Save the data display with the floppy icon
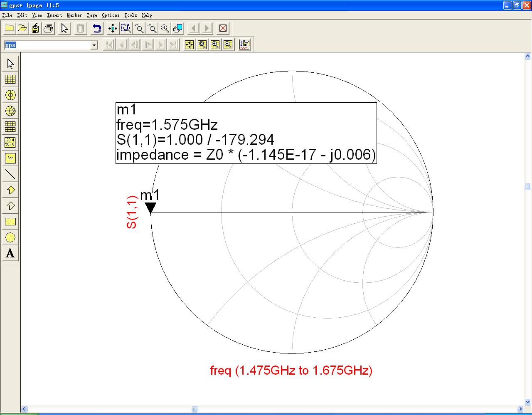The height and width of the screenshot is (415, 532). pos(35,28)
